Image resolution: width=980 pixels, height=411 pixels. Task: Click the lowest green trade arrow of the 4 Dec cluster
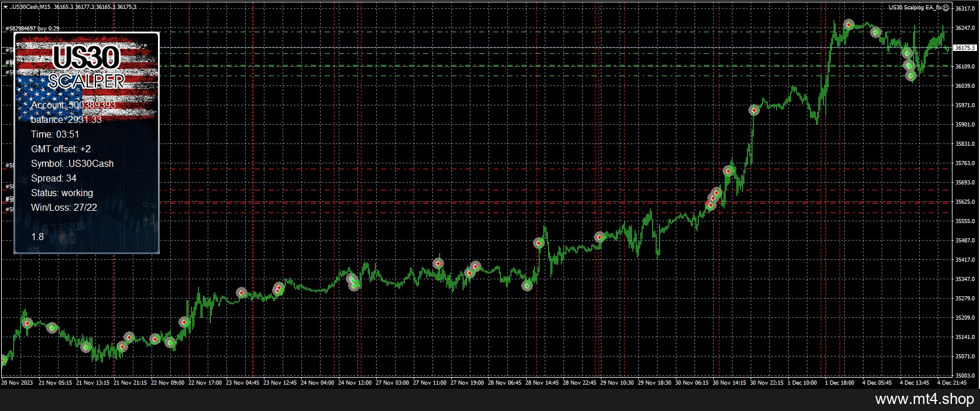[911, 76]
